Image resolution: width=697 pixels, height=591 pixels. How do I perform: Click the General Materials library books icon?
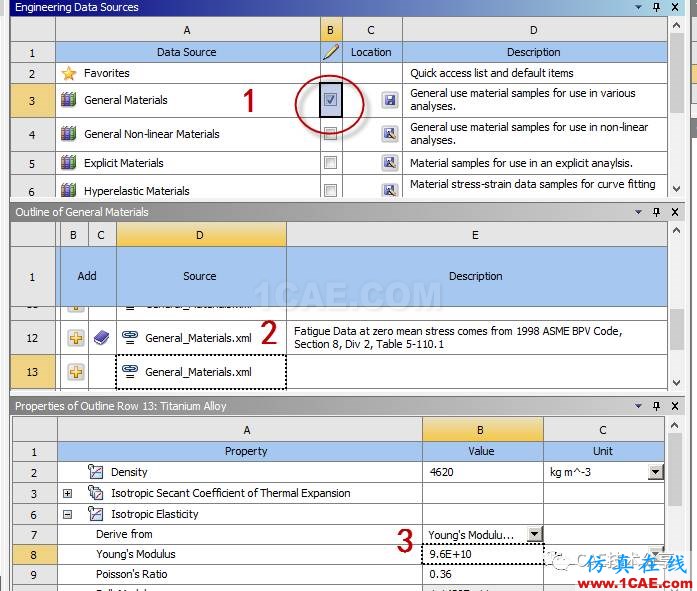(x=68, y=100)
